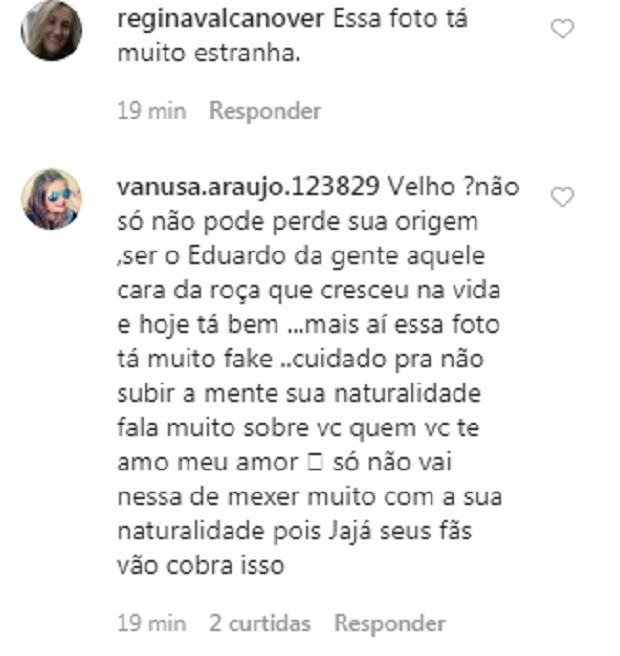This screenshot has height=656, width=620.
Task: Open reginavalcanover's profile picture
Action: click(51, 30)
